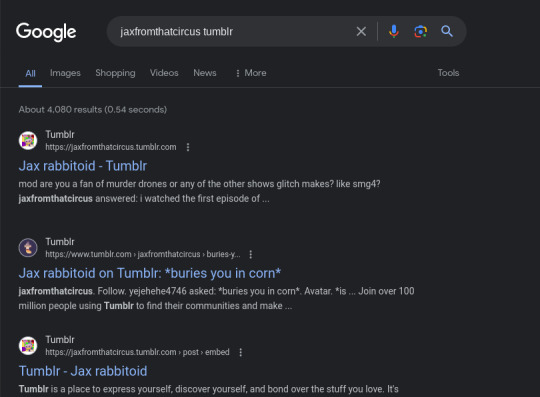Click the favicon of the buries-you-in-corn result
Image resolution: width=540 pixels, height=397 pixels.
click(28, 248)
